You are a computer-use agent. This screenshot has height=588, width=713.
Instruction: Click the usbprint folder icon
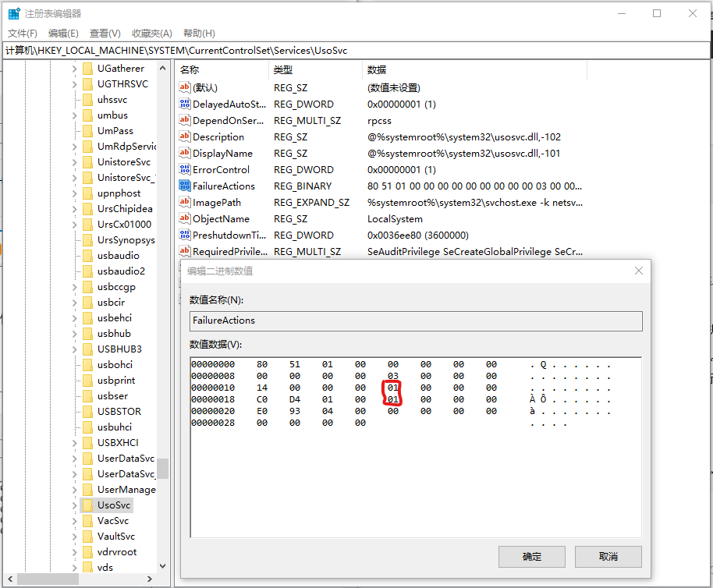[88, 381]
